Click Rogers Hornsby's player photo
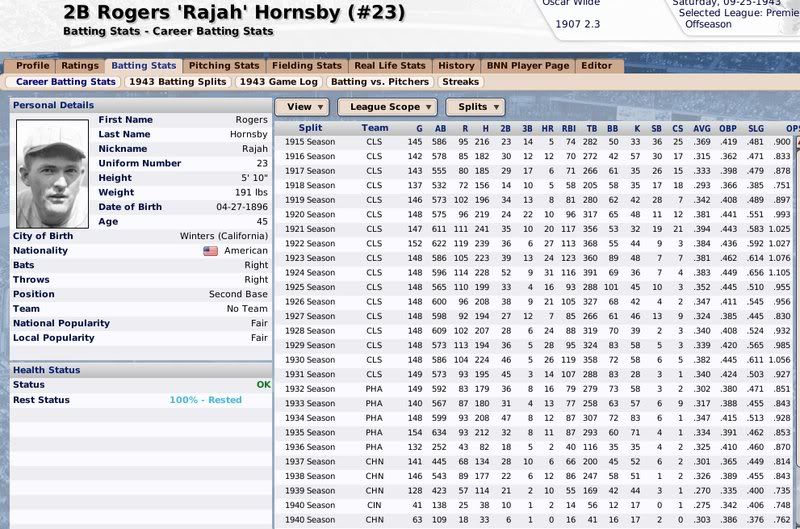Screen dimensions: 800x529 [x=53, y=164]
